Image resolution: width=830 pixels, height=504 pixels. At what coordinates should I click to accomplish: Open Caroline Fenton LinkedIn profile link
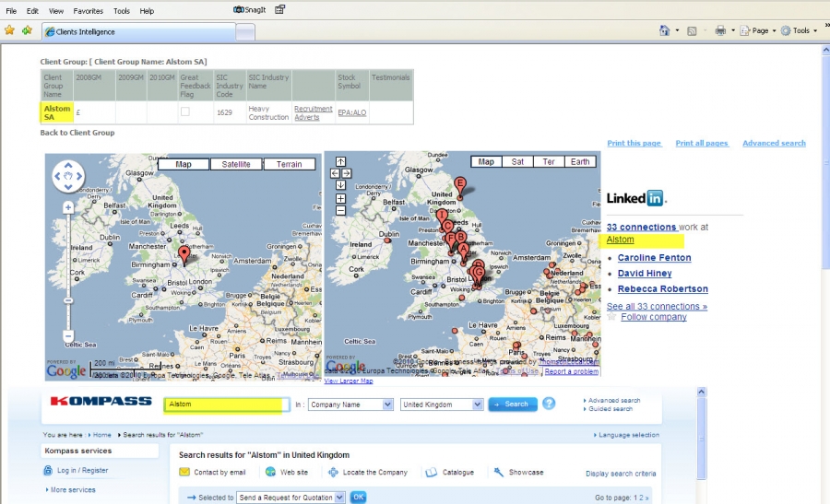(x=654, y=258)
